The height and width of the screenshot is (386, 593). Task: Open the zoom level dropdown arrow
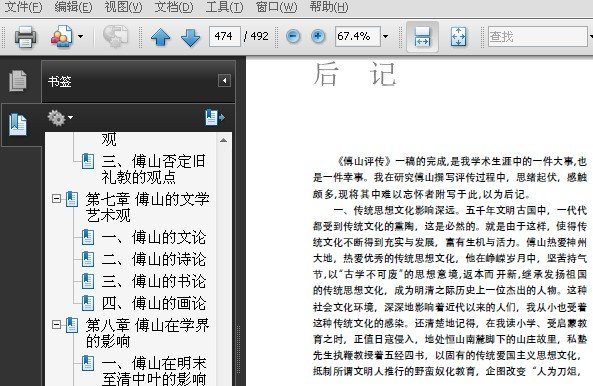[385, 36]
